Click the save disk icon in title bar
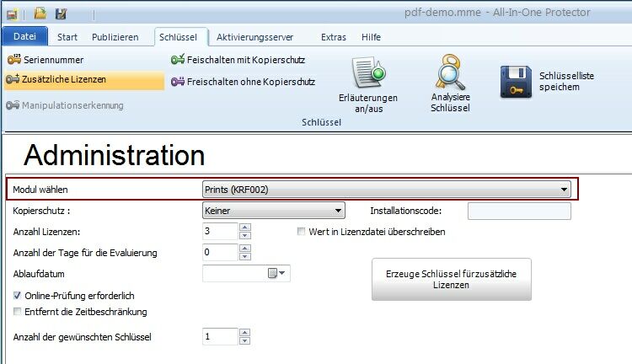This screenshot has height=364, width=632. [61, 13]
